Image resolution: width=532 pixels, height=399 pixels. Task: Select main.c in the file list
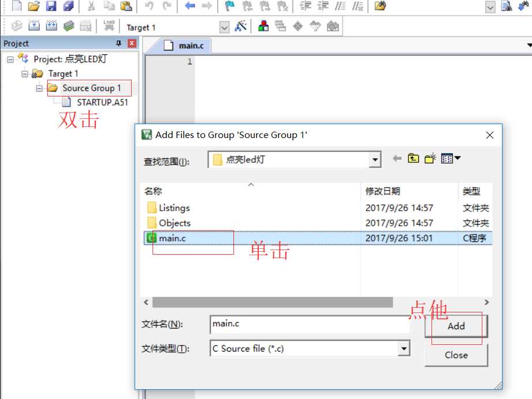[x=318, y=238]
